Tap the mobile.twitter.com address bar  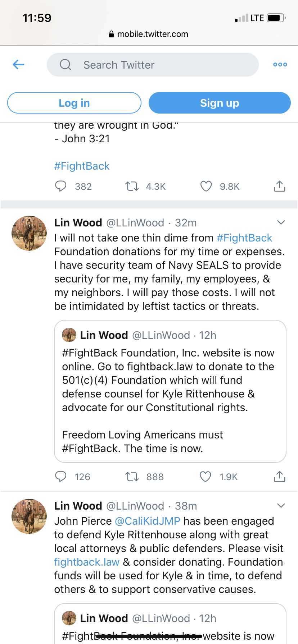[149, 34]
